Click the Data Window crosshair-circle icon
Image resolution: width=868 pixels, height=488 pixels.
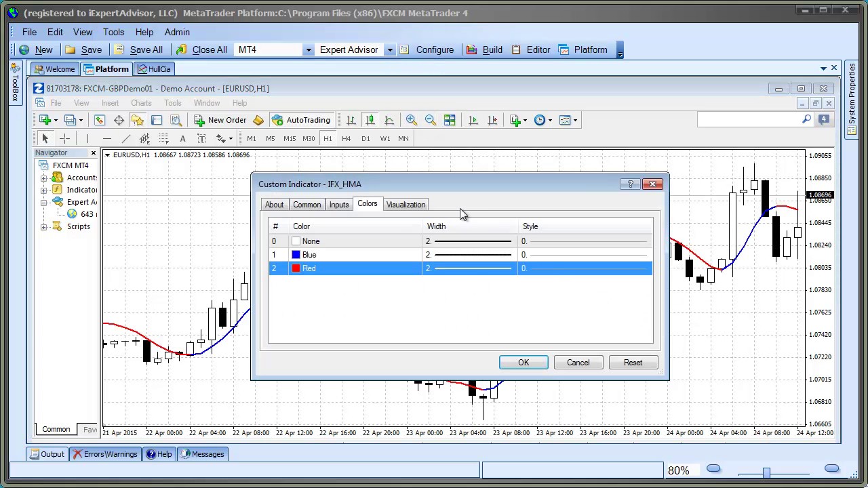[x=119, y=120]
